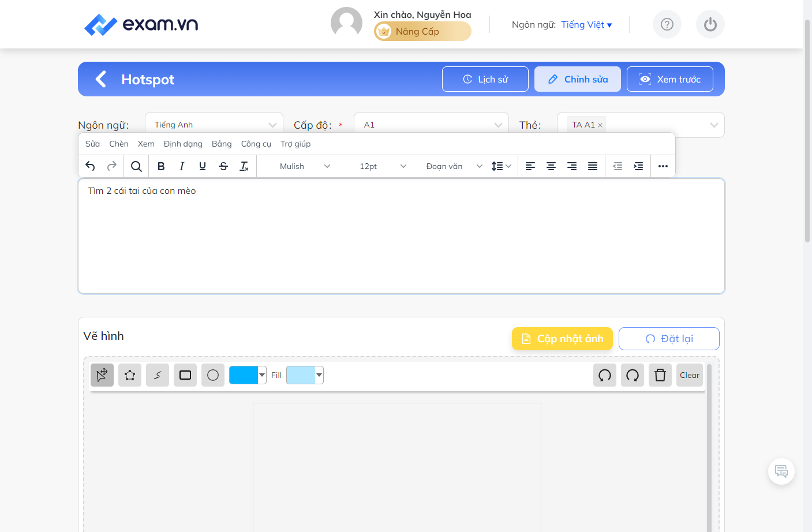Open the Định dạng menu
Viewport: 812px width, 532px height.
click(x=183, y=144)
